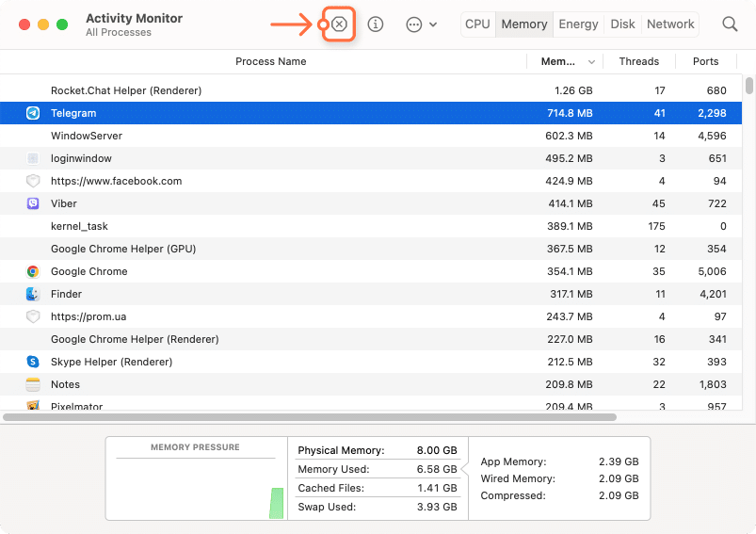Sort by the Threads column header

click(639, 61)
